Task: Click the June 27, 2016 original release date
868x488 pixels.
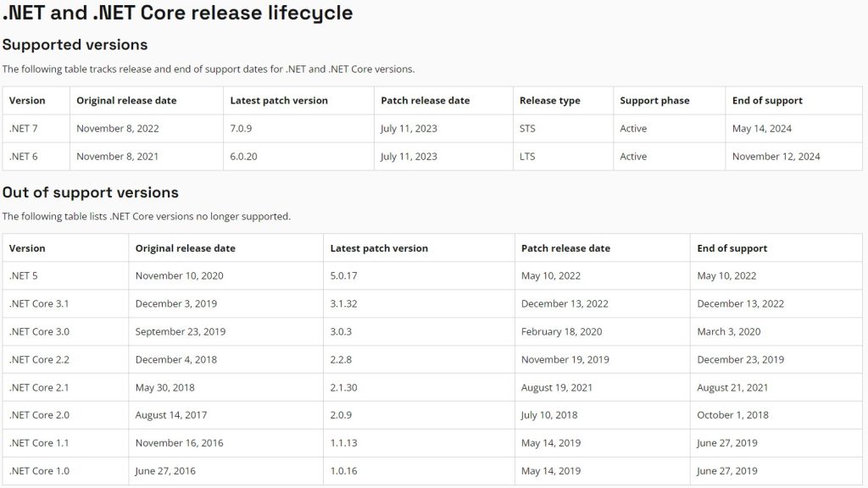Action: point(165,471)
